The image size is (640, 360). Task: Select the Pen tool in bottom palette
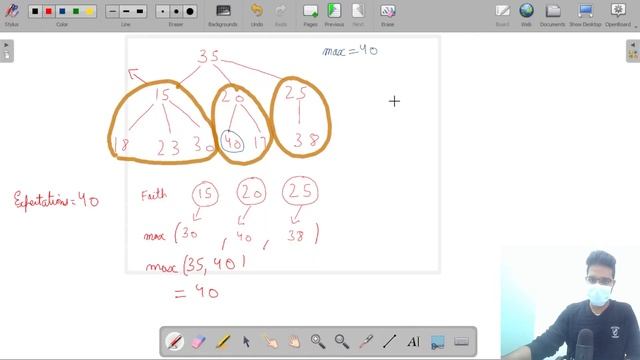click(175, 342)
